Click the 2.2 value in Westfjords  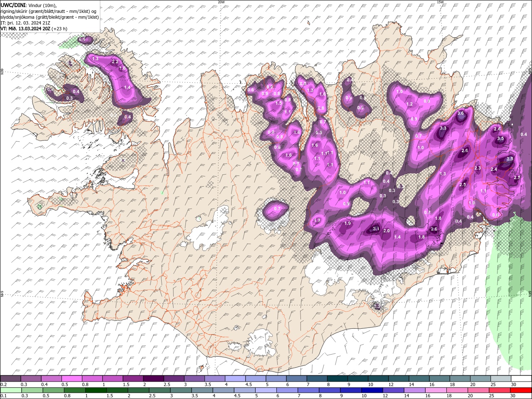pyautogui.click(x=116, y=62)
